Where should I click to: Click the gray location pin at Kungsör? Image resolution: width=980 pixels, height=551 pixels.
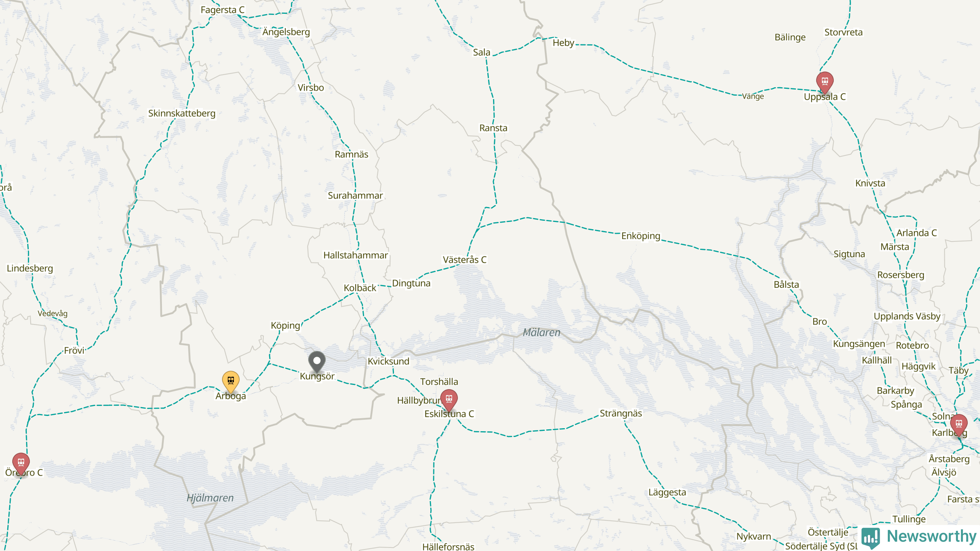click(x=317, y=362)
